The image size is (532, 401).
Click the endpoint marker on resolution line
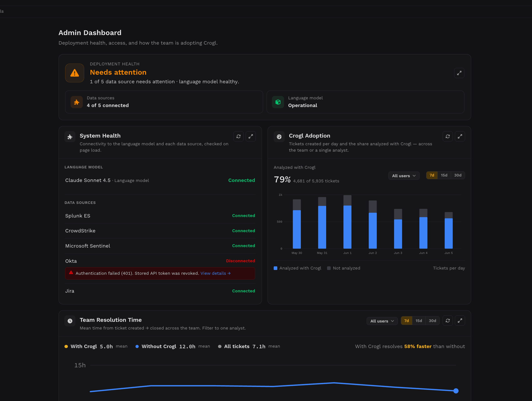pyautogui.click(x=456, y=391)
